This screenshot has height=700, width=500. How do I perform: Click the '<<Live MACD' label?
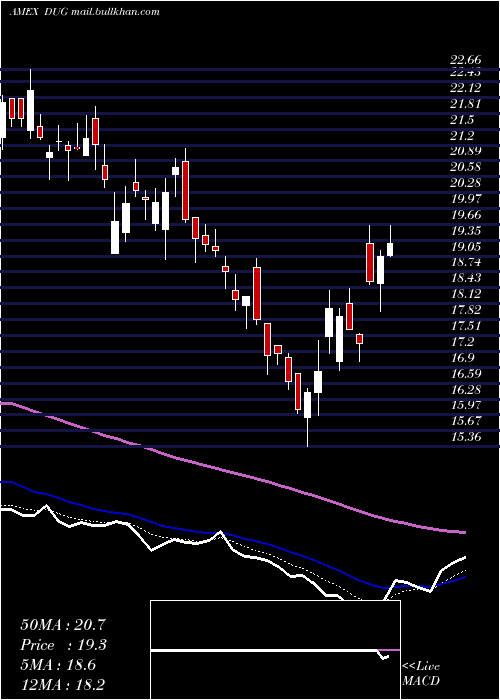pos(421,674)
